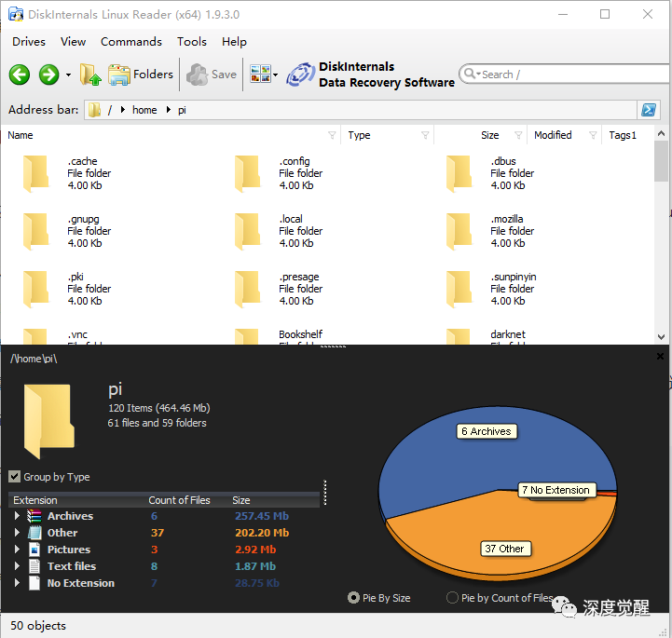Select the Pie by Count of Files radio button
Screen dimensions: 672x638
click(452, 598)
